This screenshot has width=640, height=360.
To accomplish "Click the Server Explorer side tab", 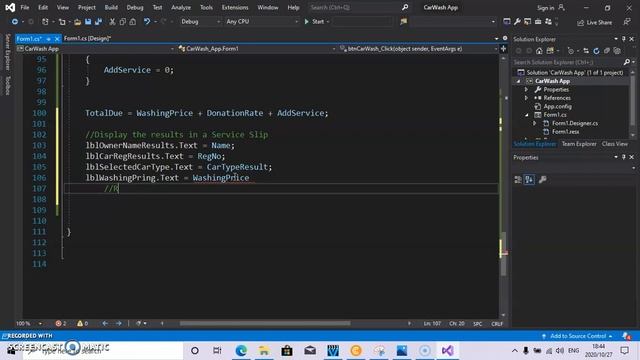I will coord(8,52).
